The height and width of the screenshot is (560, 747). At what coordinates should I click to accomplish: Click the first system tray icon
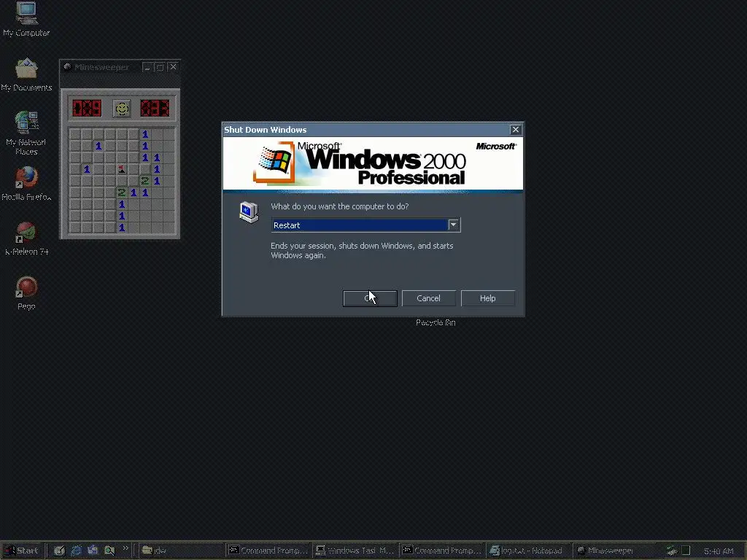coord(672,551)
